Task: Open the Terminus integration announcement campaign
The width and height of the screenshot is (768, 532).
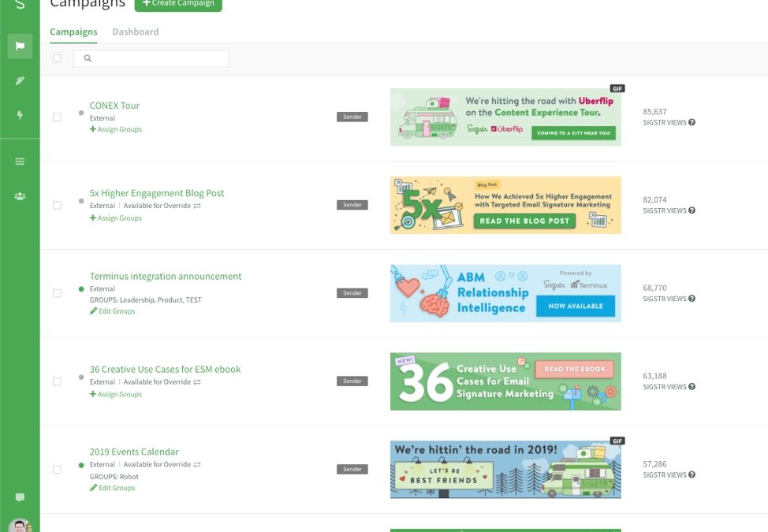Action: pos(166,276)
